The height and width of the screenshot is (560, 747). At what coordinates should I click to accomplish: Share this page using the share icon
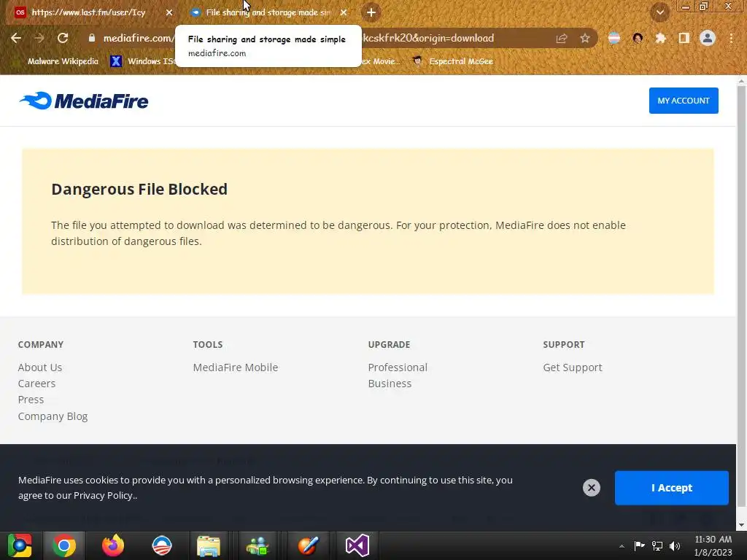tap(562, 38)
